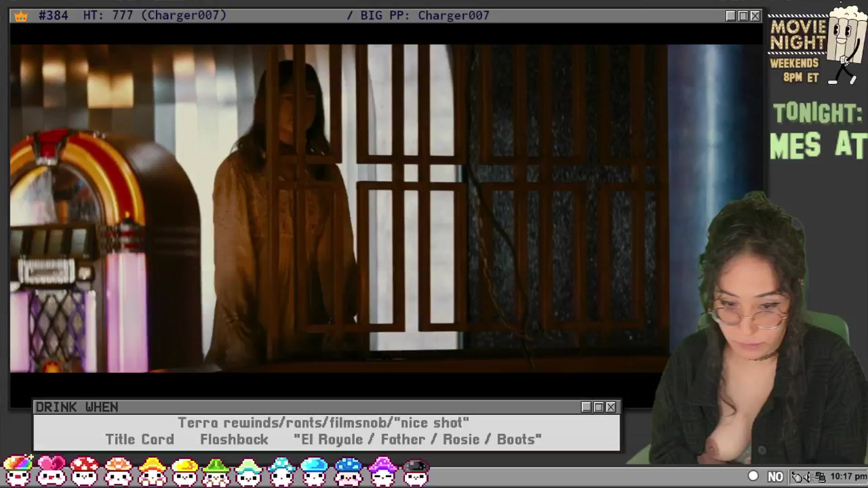This screenshot has width=868, height=488.
Task: Click the mouse icon in system tray
Action: coord(797,477)
